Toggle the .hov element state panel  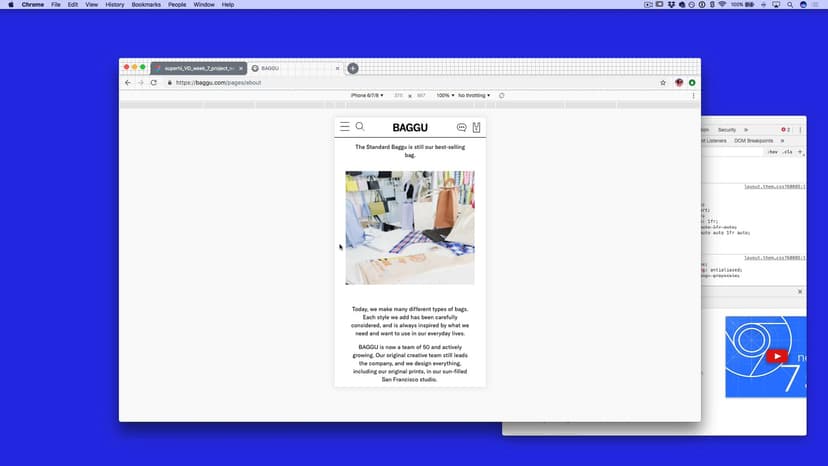coord(773,152)
